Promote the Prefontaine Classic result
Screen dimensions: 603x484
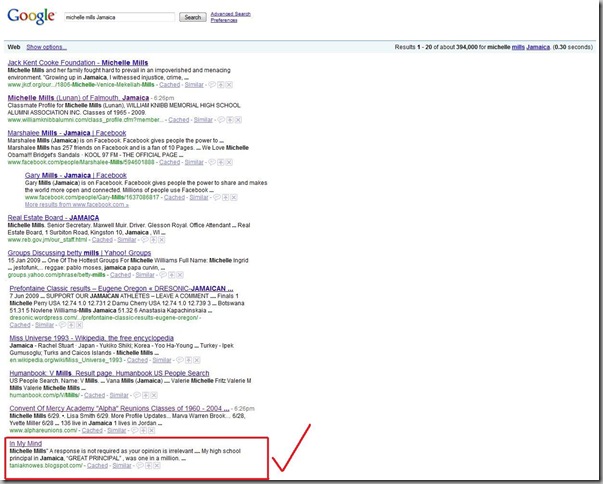[71, 325]
